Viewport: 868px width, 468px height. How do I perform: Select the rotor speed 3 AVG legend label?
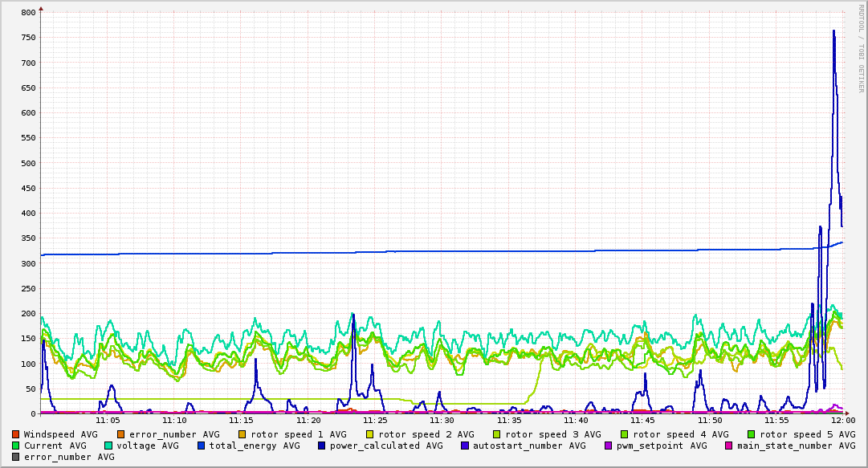[553, 435]
